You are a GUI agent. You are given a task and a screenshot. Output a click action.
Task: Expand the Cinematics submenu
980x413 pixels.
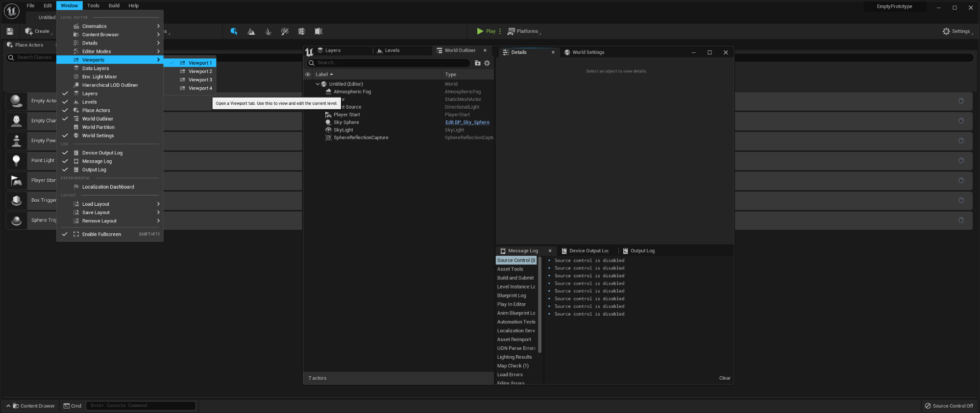[x=110, y=26]
